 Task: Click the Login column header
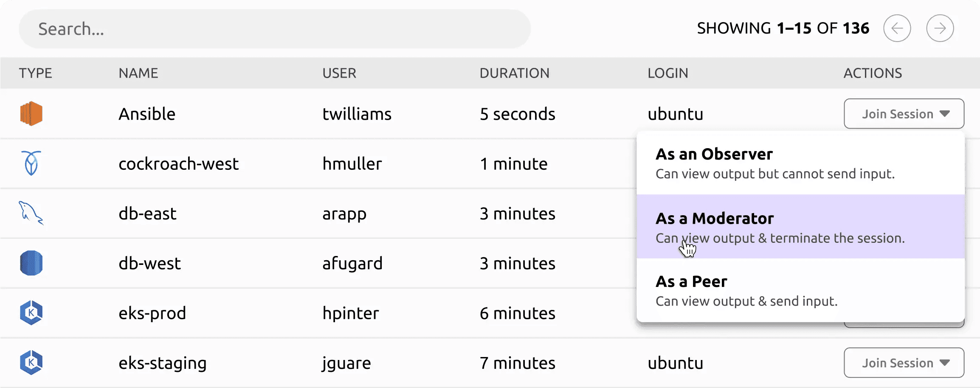[667, 73]
